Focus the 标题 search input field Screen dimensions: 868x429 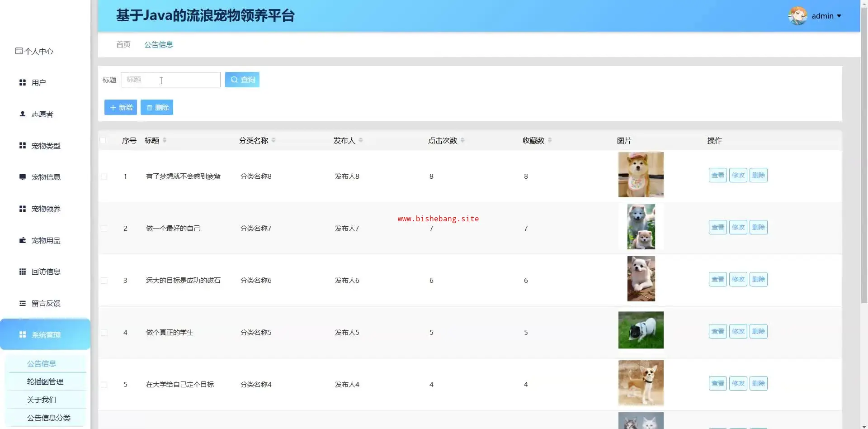(x=170, y=80)
